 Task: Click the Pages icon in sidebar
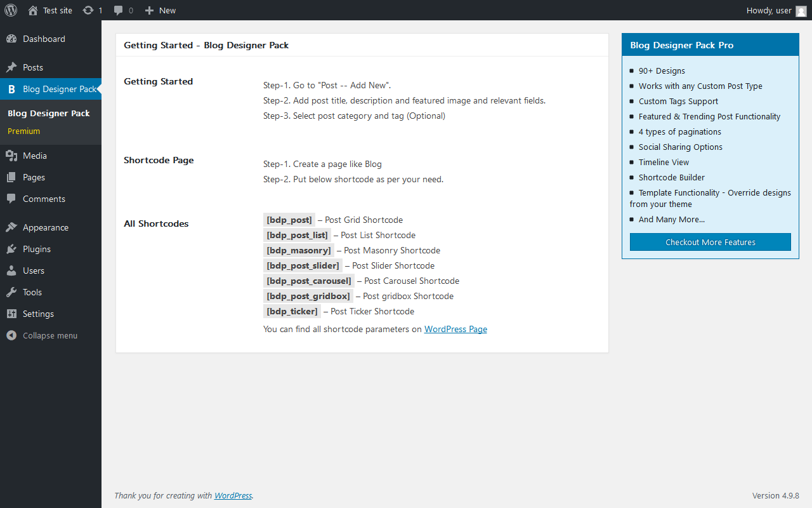(x=11, y=177)
